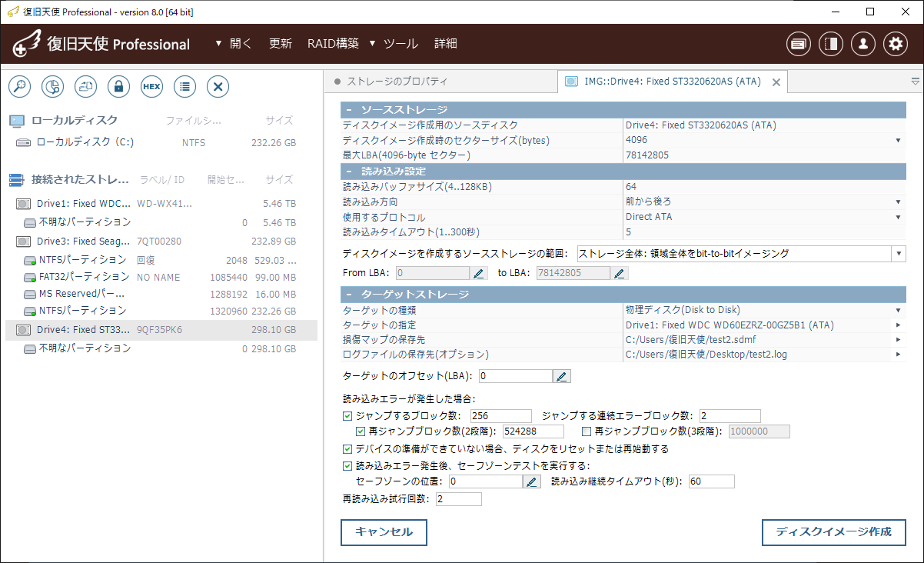Open 使用するプロトコル Direct ATA dropdown
The image size is (924, 563).
(898, 217)
